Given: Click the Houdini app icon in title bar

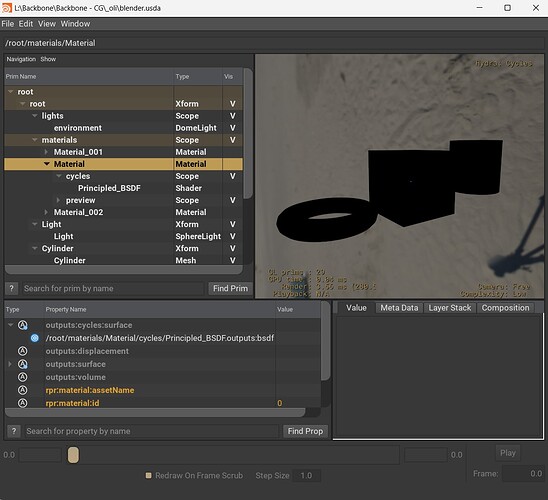Looking at the screenshot, I should click(7, 8).
